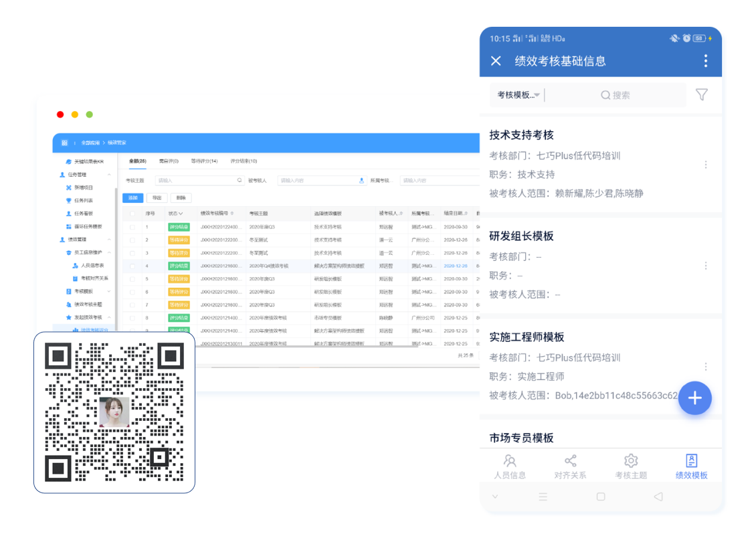This screenshot has width=756, height=536.
Task: Click the 删除 button
Action: pos(181,198)
